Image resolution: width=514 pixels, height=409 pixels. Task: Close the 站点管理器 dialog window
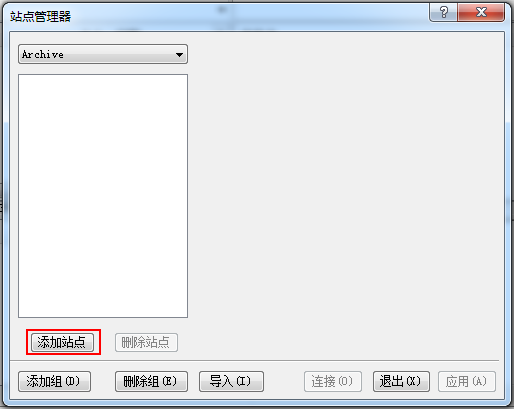(x=481, y=13)
